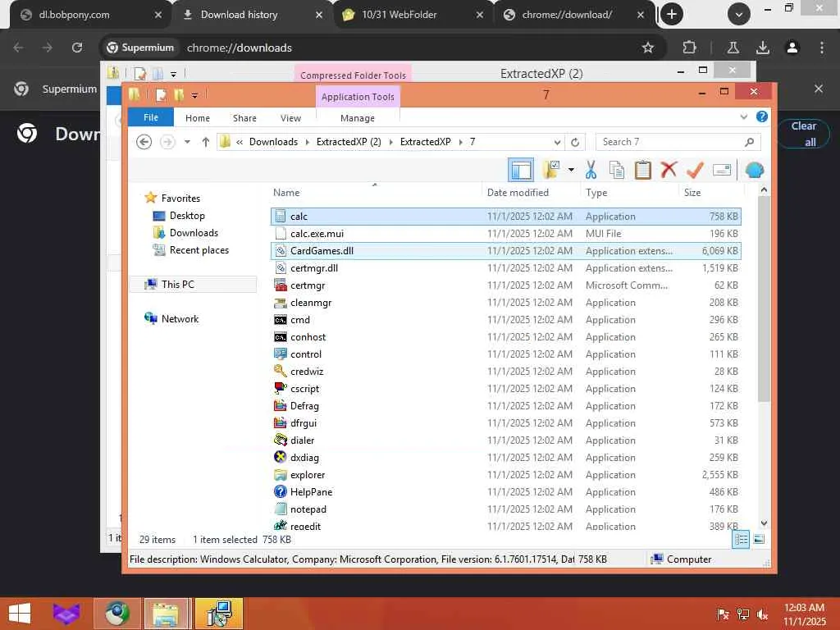Click the Paste clipboard icon
840x630 pixels.
(x=642, y=170)
